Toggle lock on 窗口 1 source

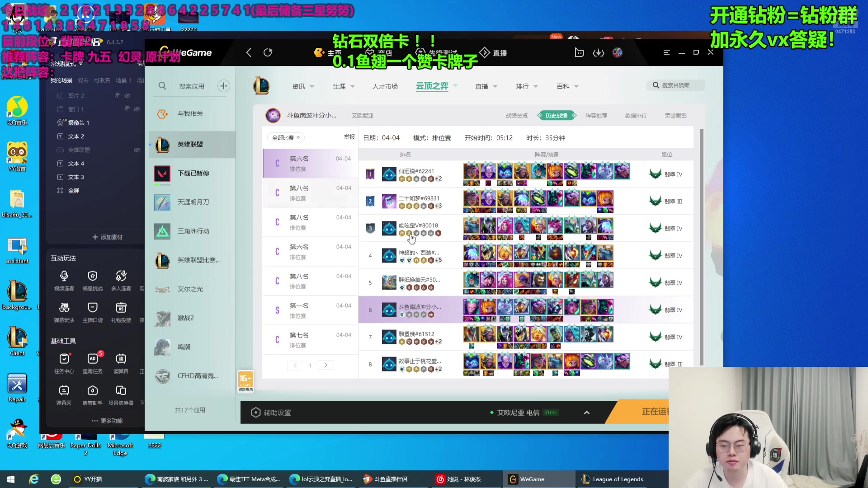[127, 109]
